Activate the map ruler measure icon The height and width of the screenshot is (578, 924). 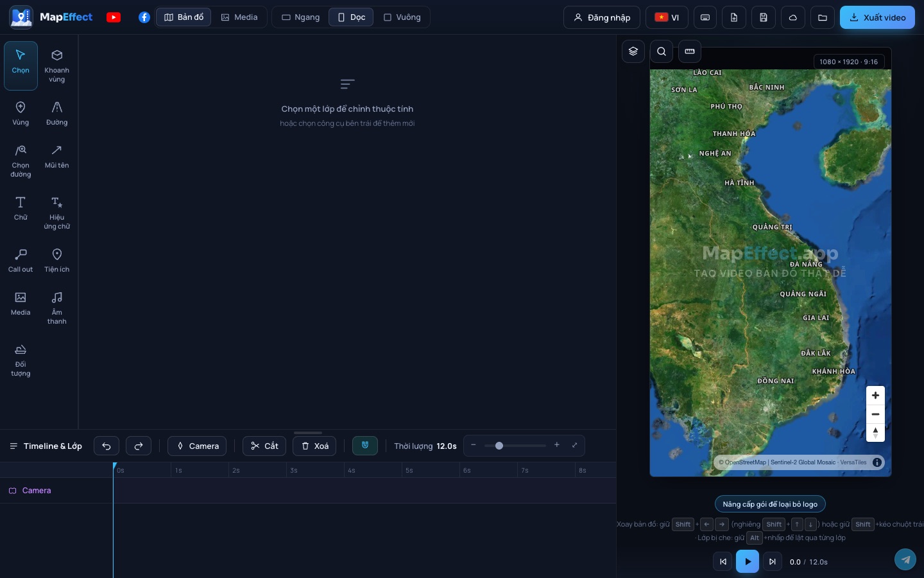[690, 51]
